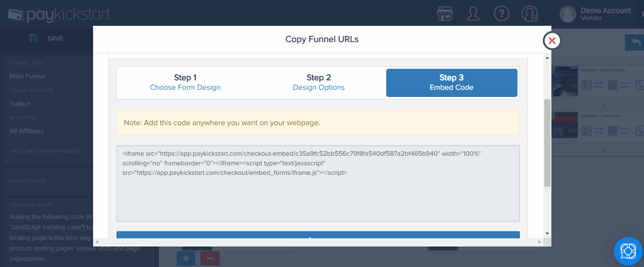644x267 pixels.
Task: Click the blue button below the embed code
Action: point(318,235)
